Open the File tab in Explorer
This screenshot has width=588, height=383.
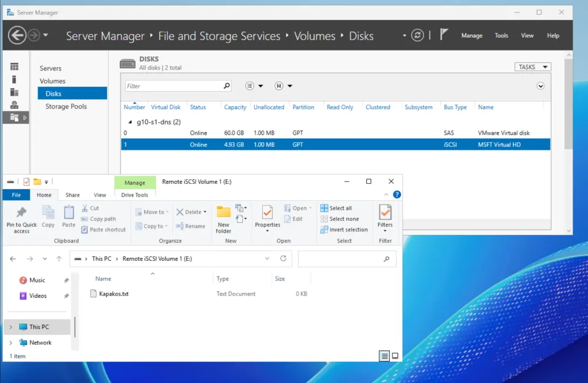[16, 195]
